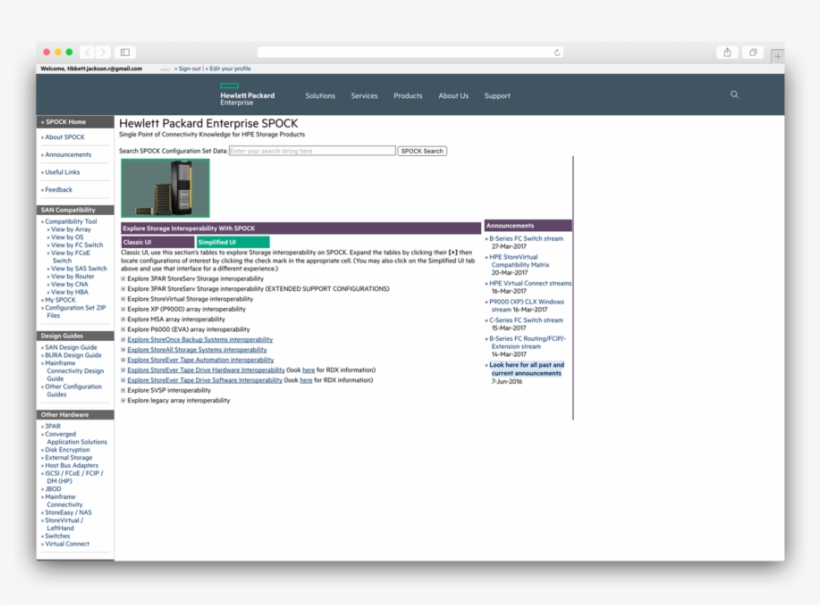Open Explore StoreEver Tape Automation interoperability link

click(x=200, y=360)
